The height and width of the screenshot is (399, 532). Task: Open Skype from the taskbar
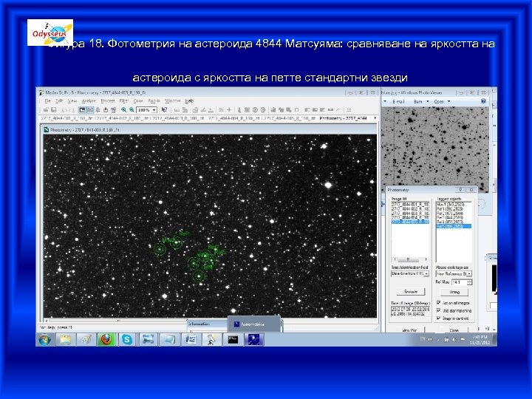127,340
